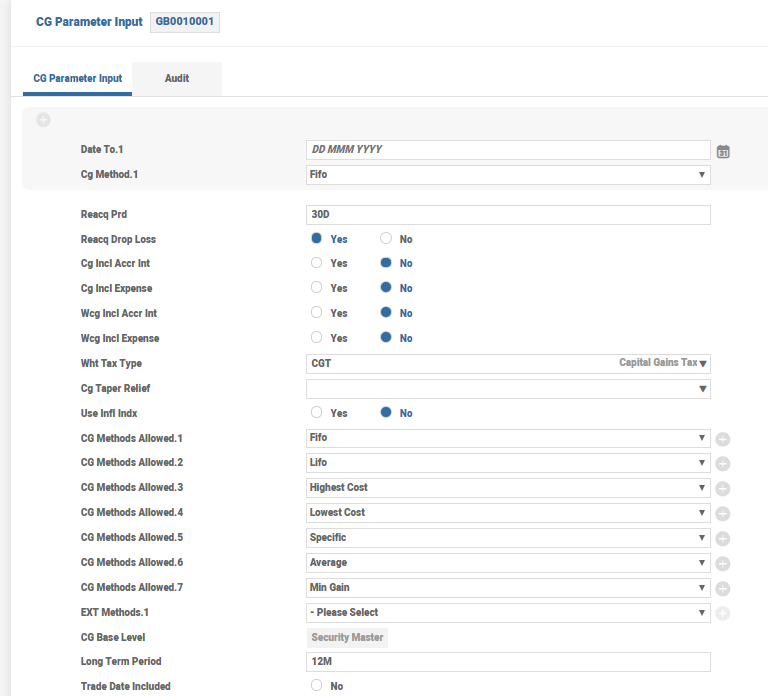
Task: Expand the Cg Method.1 dropdown
Action: point(508,175)
